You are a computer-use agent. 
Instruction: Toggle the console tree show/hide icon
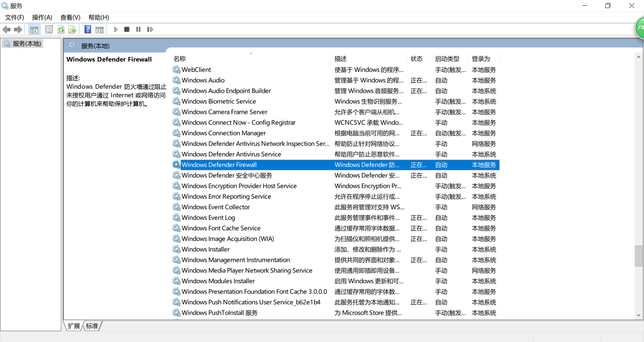(34, 30)
